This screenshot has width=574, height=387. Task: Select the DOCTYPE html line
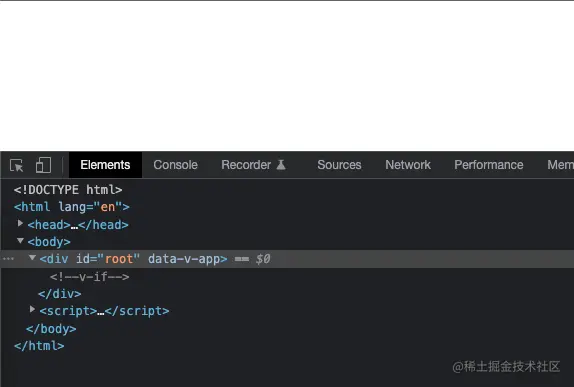(68, 190)
